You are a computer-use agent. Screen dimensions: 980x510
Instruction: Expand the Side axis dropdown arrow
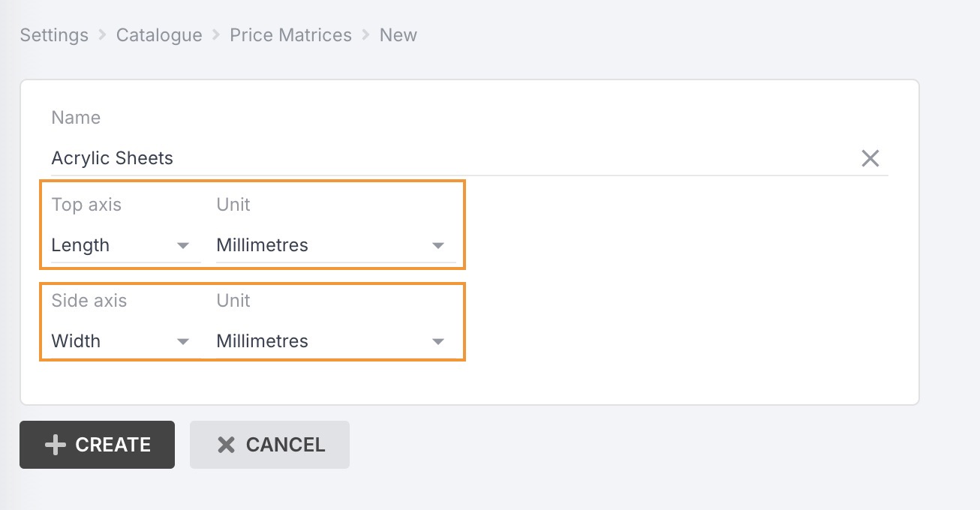(x=182, y=341)
